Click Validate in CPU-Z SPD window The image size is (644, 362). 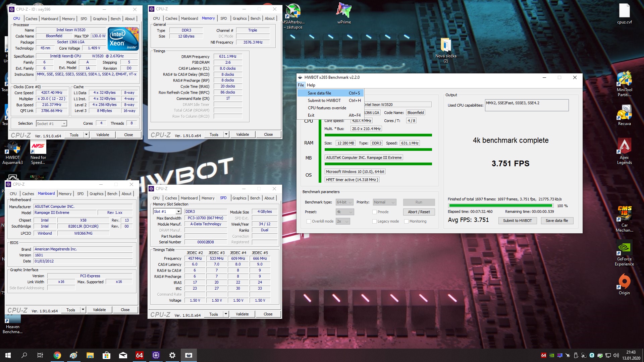(x=242, y=314)
